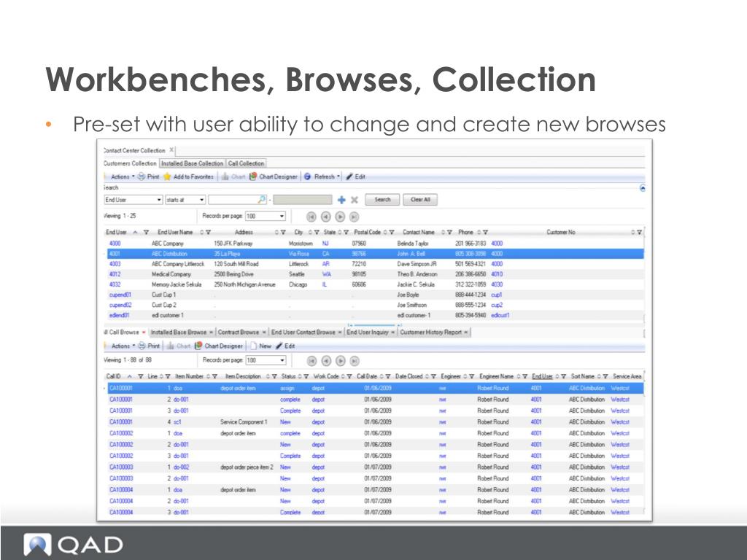Click the Clear All button
The height and width of the screenshot is (560, 747).
point(420,200)
